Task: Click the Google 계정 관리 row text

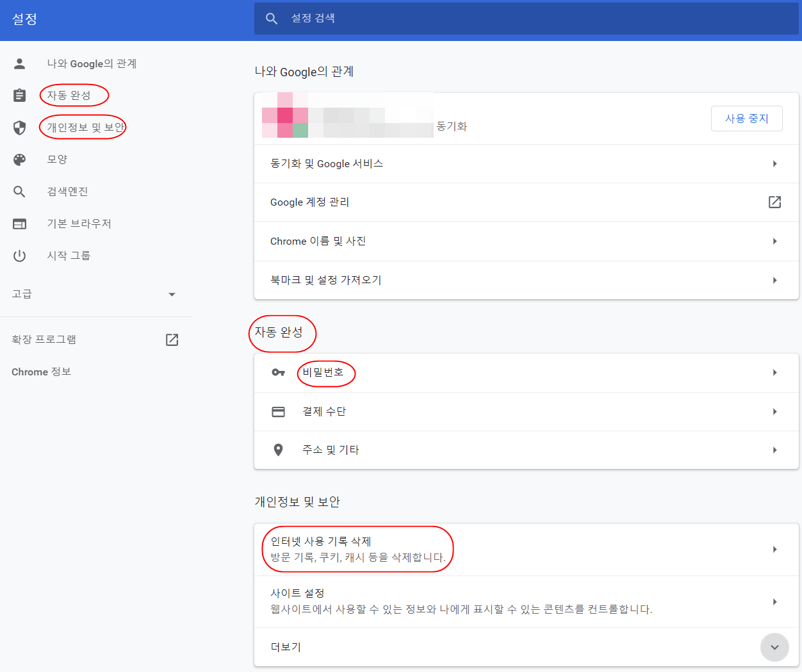Action: point(309,202)
